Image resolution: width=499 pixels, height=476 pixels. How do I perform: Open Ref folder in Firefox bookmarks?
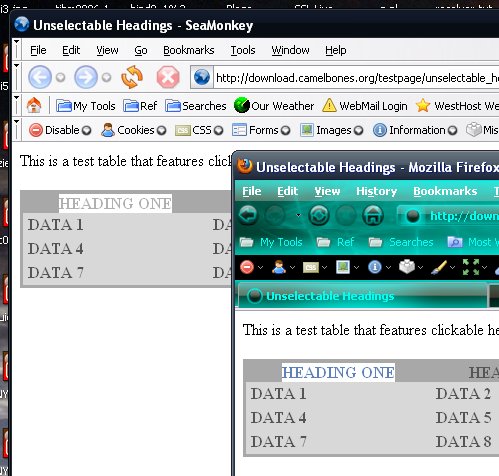(335, 242)
